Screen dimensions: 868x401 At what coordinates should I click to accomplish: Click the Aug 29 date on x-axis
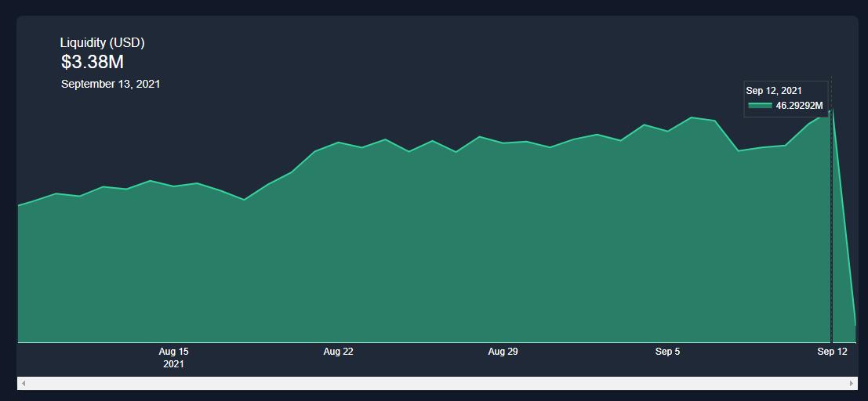click(x=503, y=352)
